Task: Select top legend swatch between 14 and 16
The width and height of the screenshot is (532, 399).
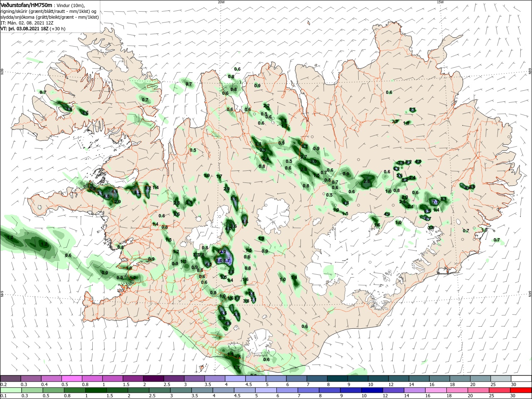Action: tap(419, 378)
